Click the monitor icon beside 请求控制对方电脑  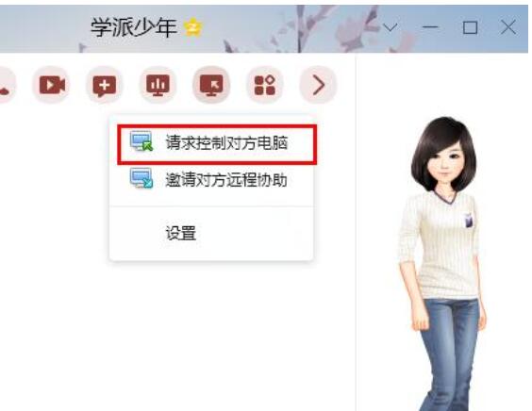[141, 141]
